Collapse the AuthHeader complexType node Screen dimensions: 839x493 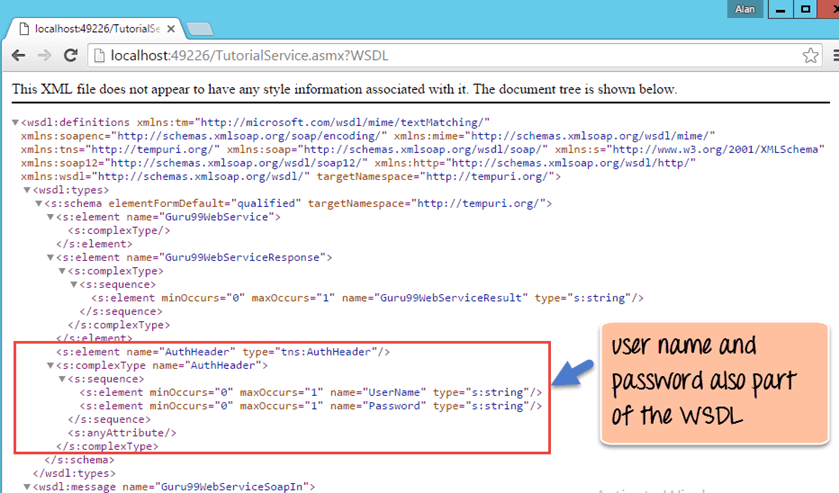pyautogui.click(x=51, y=365)
